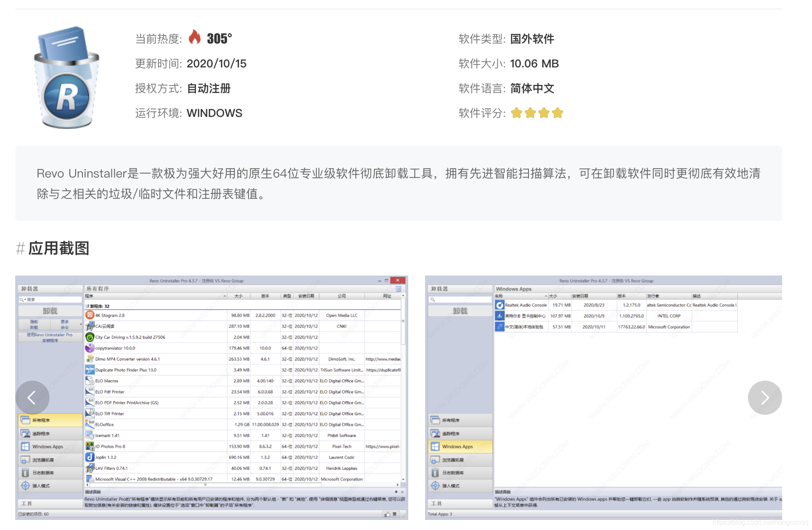Click the ELOoffice program icon
This screenshot has height=530, width=812.
point(90,424)
